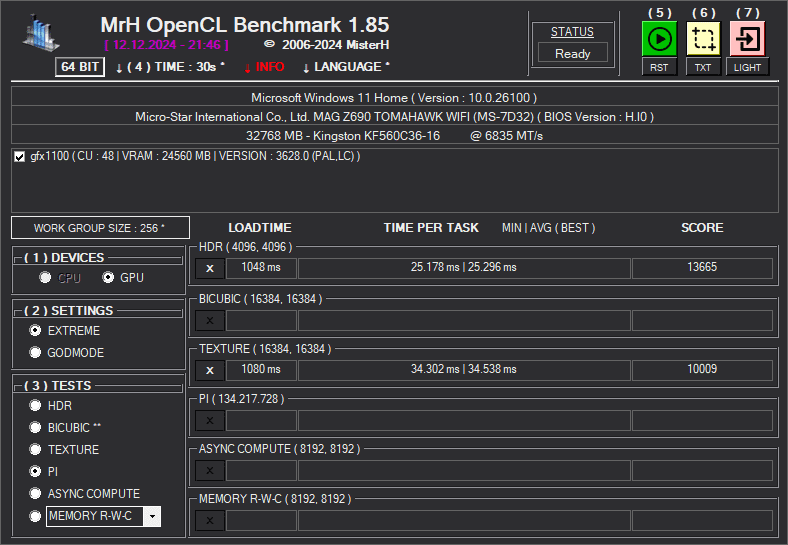Click the X button in MEMORY R-W-C row
Viewport: 788px width, 545px height.
click(210, 520)
